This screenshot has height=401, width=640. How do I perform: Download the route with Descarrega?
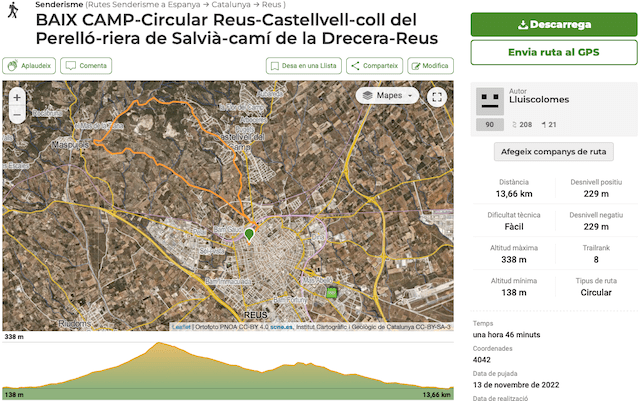(553, 24)
